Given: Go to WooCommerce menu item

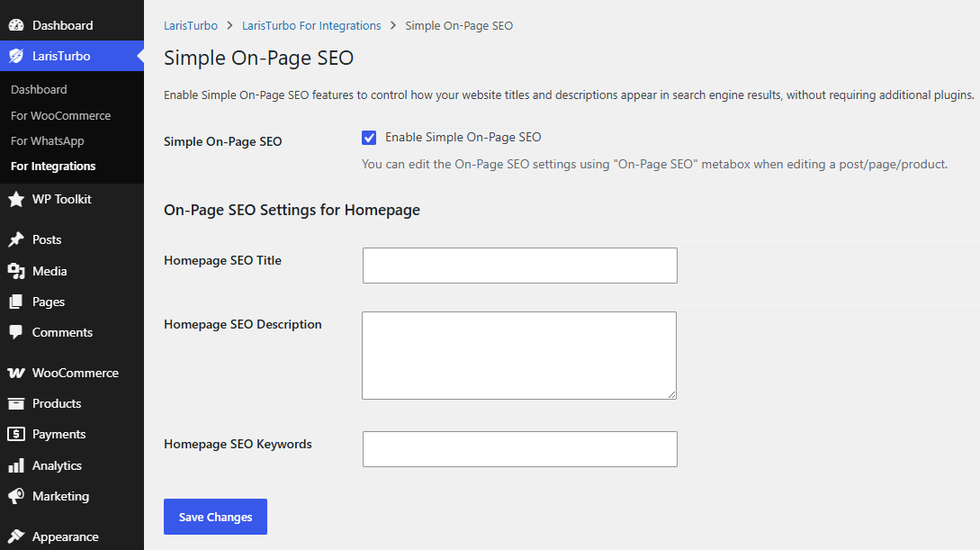Looking at the screenshot, I should (x=72, y=373).
